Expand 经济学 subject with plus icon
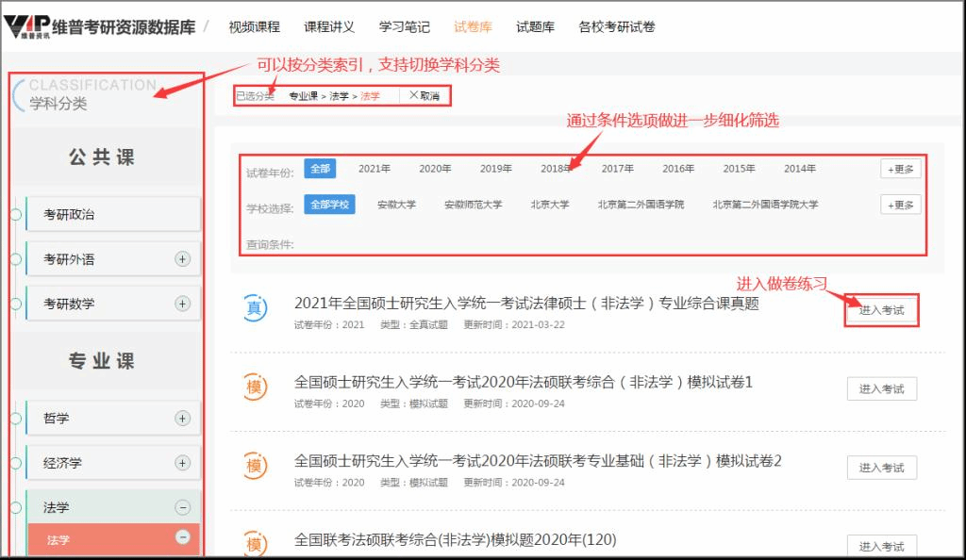 click(x=183, y=463)
